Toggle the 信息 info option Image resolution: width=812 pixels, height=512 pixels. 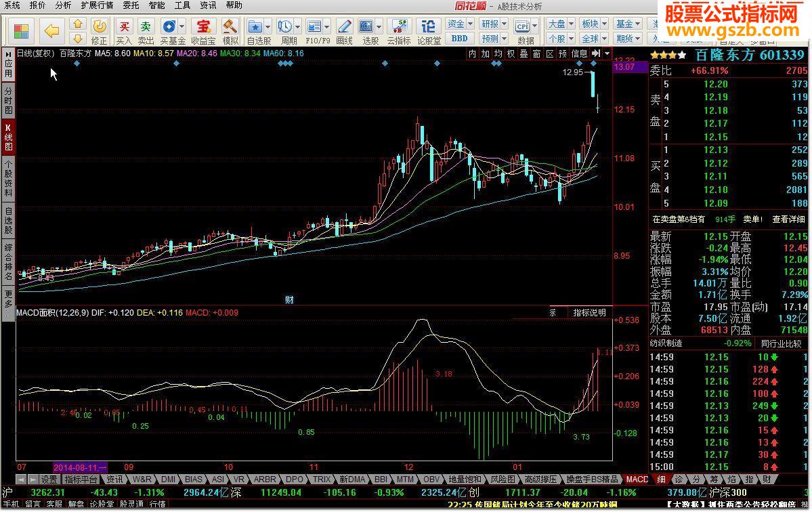tap(580, 54)
